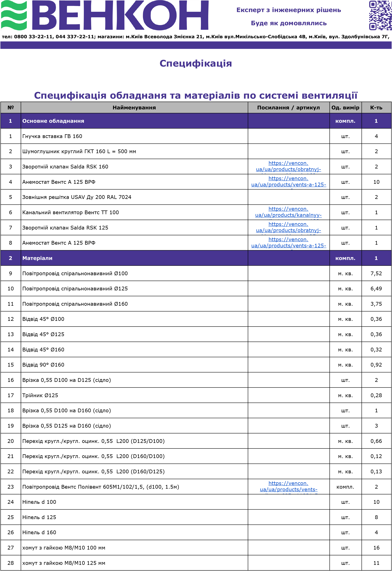Select Трійник Ø125 name cell
This screenshot has width=392, height=571.
tap(40, 395)
